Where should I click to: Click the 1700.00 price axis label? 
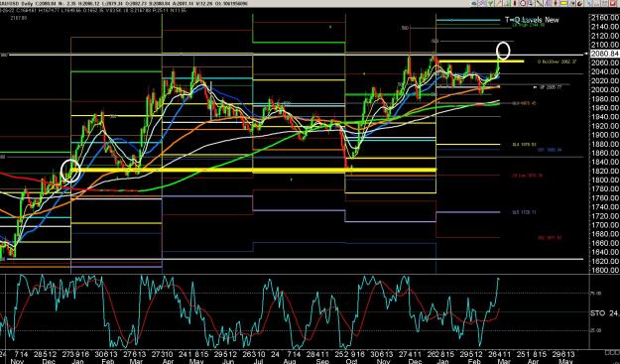604,225
